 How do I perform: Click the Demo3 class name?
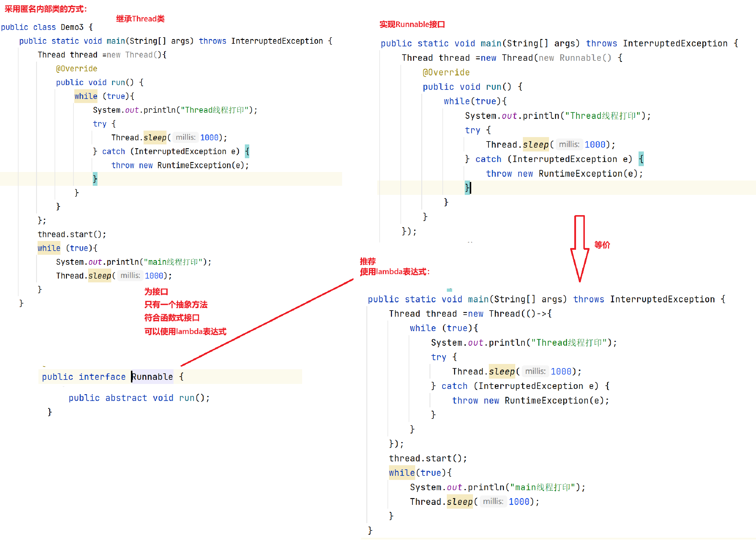(x=72, y=27)
